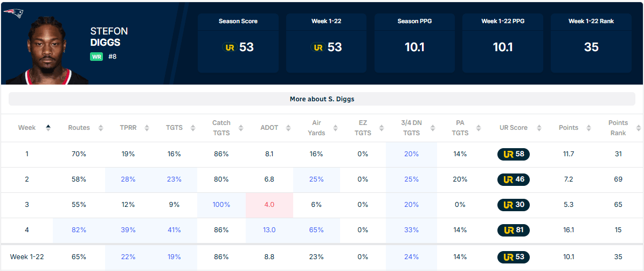Click week 3 red ADOT 4.0 cell
This screenshot has width=644, height=271.
tap(269, 205)
